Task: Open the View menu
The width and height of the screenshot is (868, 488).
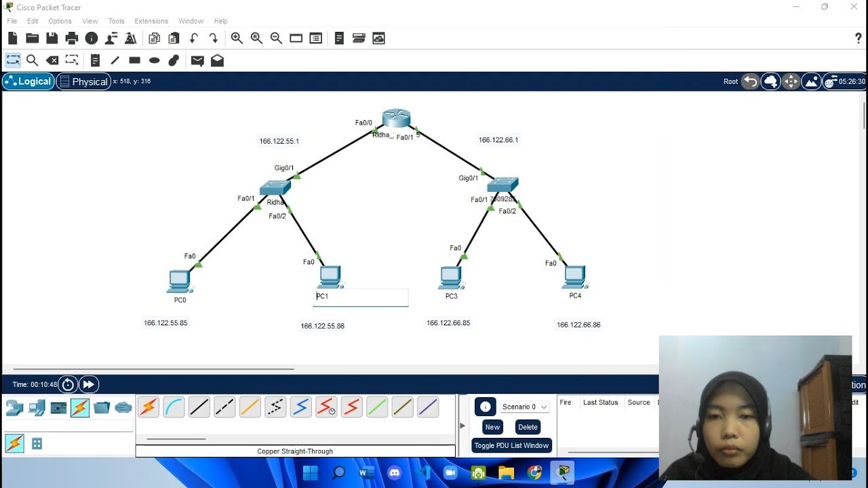Action: tap(90, 21)
